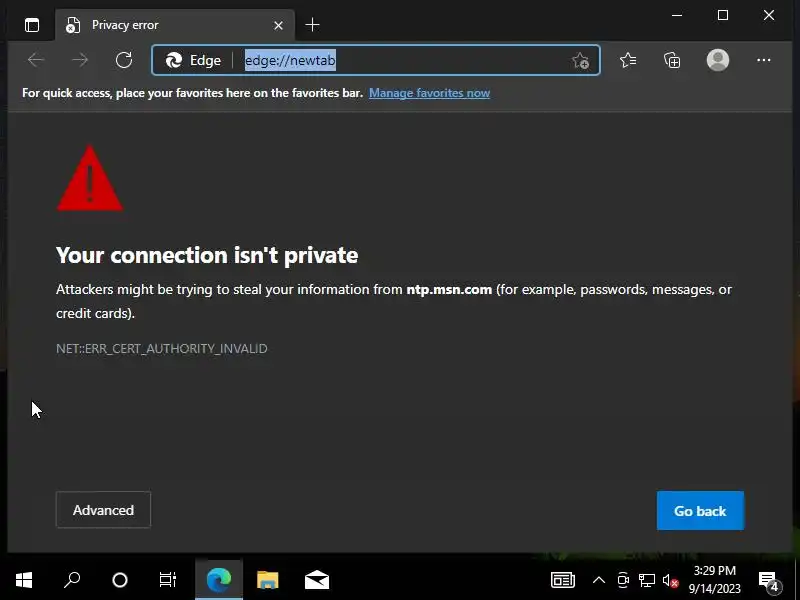Open the tab actions menu icon
Image resolution: width=800 pixels, height=600 pixels.
pos(32,25)
